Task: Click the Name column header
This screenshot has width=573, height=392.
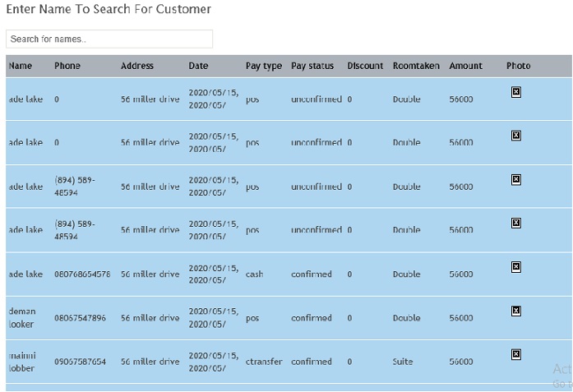Action: pyautogui.click(x=21, y=66)
